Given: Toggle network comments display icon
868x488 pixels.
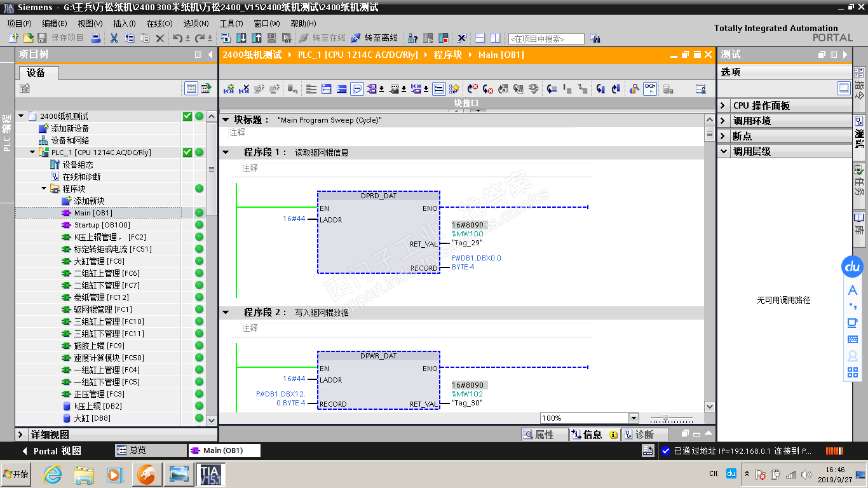Looking at the screenshot, I should click(x=357, y=89).
